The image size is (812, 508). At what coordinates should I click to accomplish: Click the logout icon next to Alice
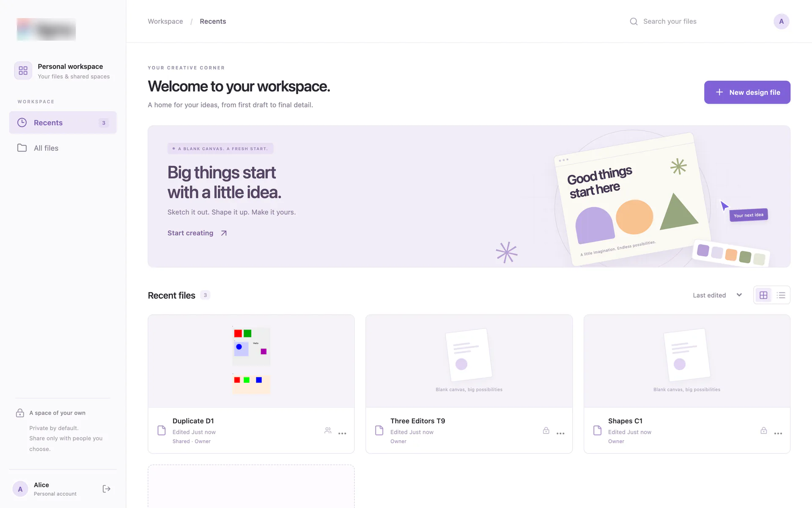coord(107,489)
